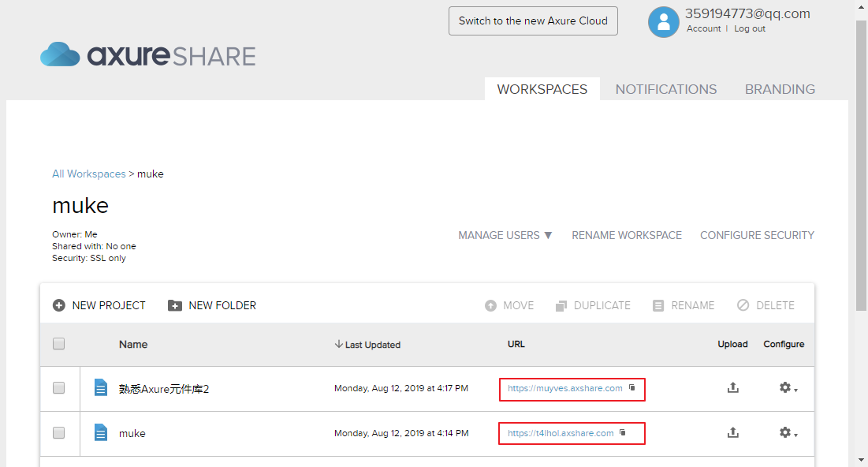Viewport: 868px width, 467px height.
Task: Click the New Project label
Action: tap(109, 306)
